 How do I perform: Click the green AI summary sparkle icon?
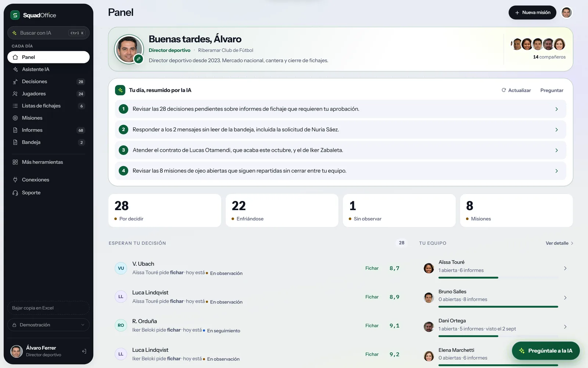coord(120,90)
